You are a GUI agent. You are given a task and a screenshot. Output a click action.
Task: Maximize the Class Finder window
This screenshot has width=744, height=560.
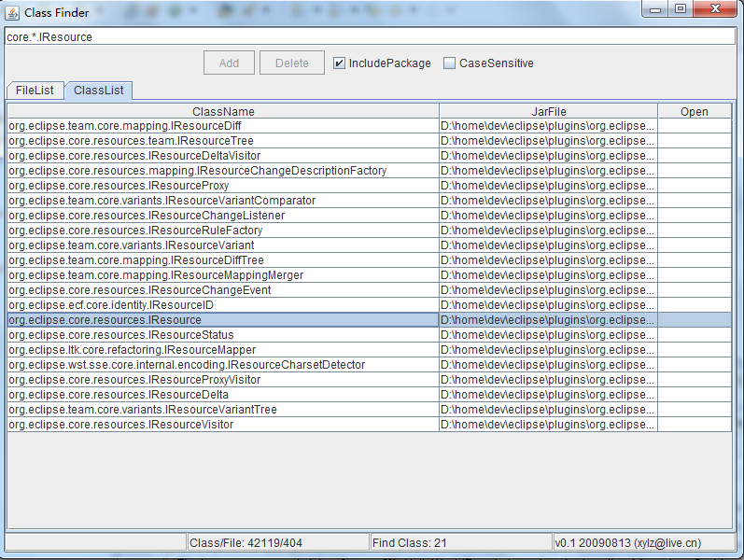pos(681,8)
